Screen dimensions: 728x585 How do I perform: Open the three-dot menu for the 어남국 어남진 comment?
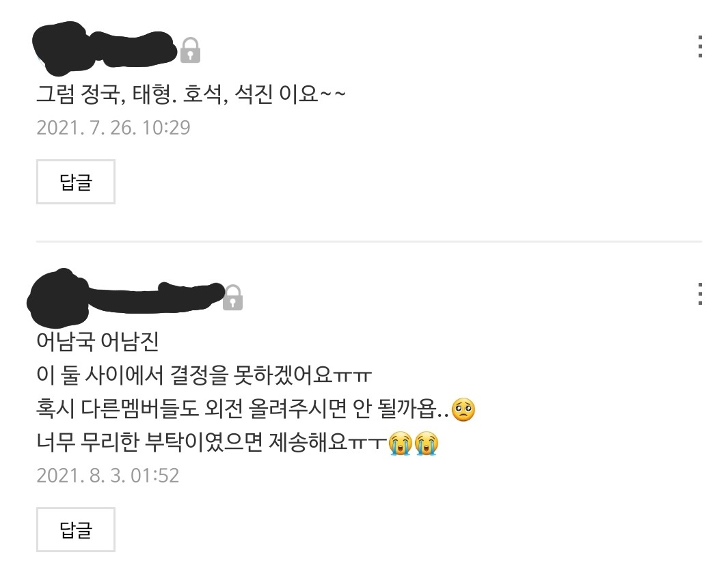(x=700, y=293)
